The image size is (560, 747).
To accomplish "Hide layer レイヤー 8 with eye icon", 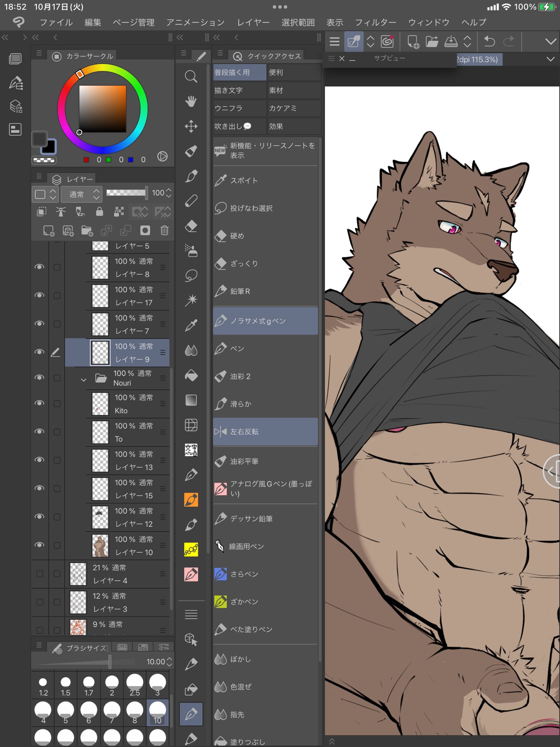I will [39, 267].
